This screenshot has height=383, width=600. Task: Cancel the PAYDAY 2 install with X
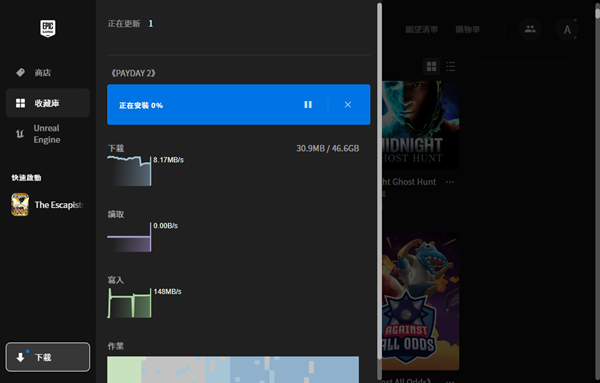(x=347, y=104)
